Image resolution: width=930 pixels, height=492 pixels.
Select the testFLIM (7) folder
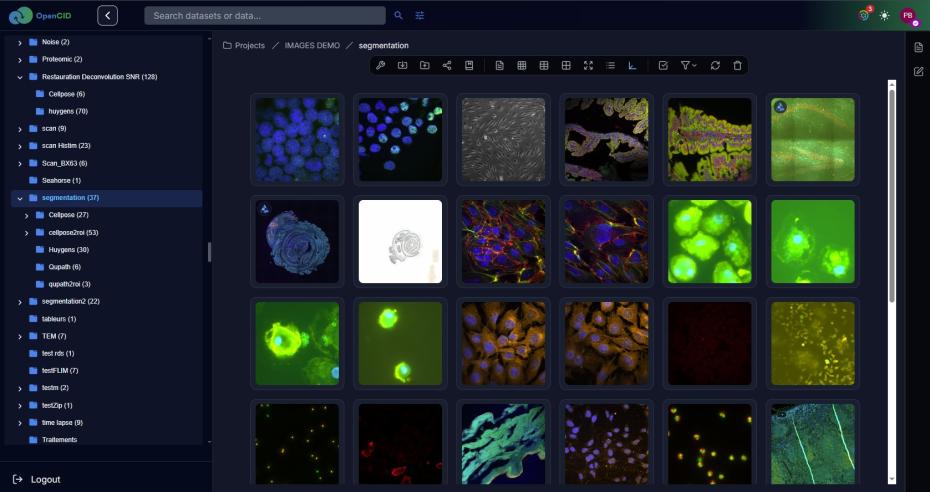[60, 370]
